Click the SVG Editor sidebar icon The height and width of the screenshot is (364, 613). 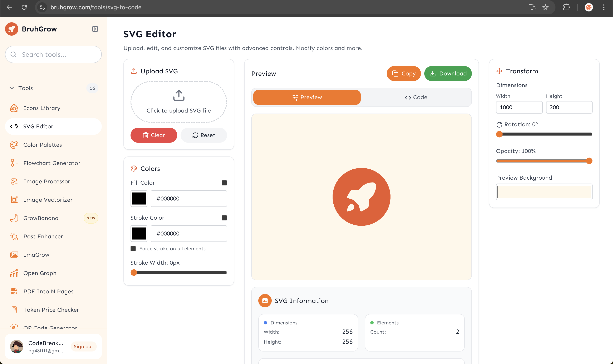[x=14, y=126]
